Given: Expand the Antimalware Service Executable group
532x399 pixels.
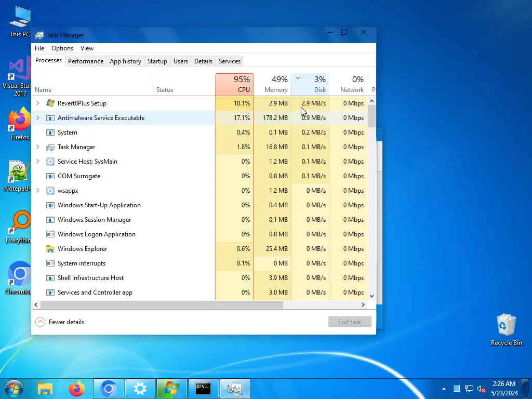Looking at the screenshot, I should point(37,118).
